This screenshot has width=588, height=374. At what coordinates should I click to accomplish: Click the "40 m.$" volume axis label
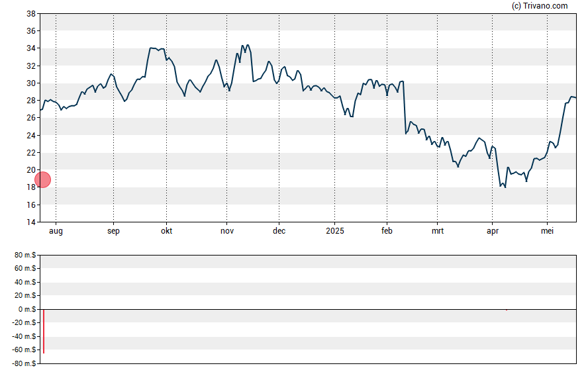click(x=25, y=282)
